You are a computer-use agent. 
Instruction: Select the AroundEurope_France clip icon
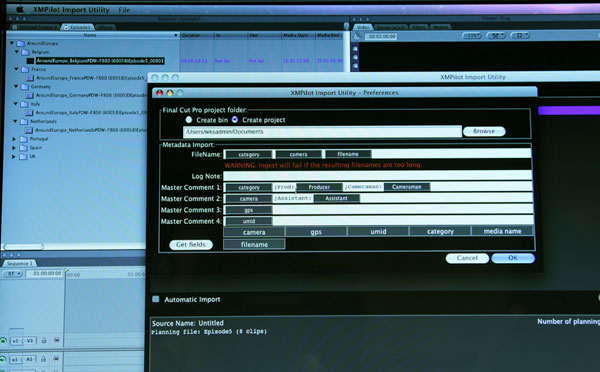coord(30,78)
